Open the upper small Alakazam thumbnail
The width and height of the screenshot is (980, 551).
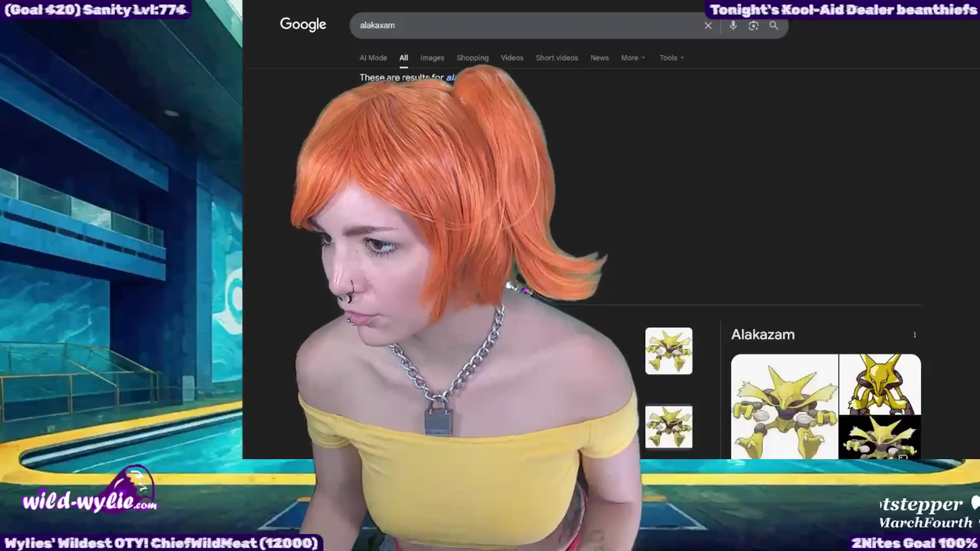click(x=669, y=351)
